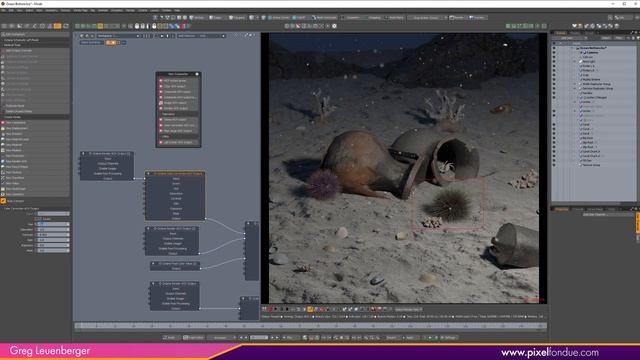Image resolution: width=640 pixels, height=360 pixels.
Task: Adjust the Saturation value slider
Action: click(53, 229)
